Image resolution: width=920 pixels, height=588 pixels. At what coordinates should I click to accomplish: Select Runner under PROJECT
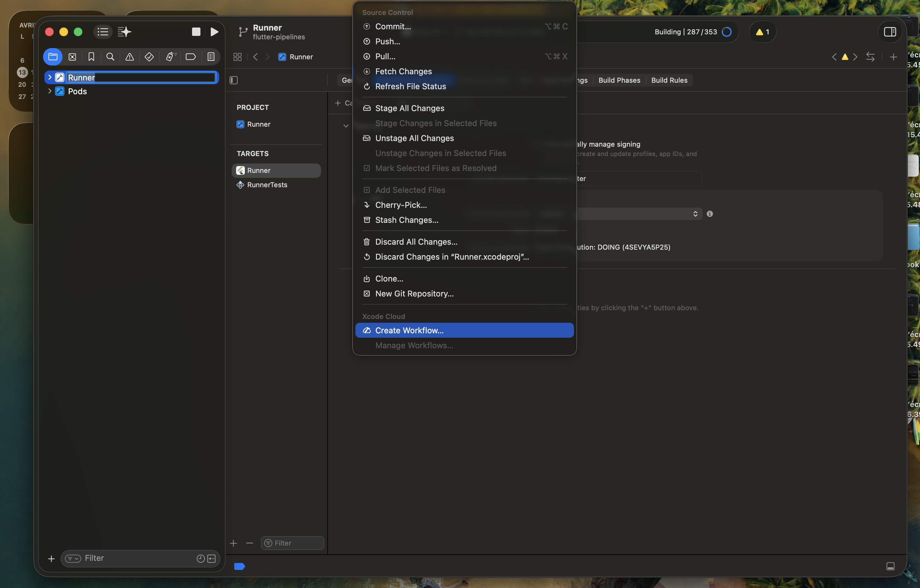(277, 124)
